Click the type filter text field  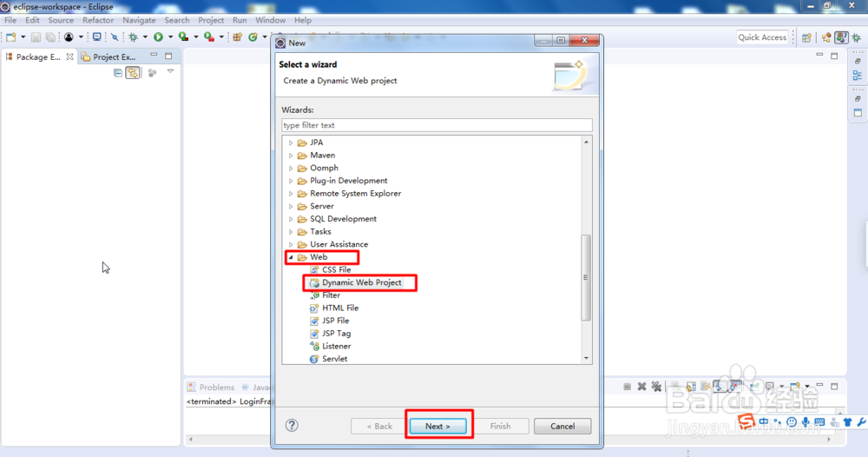pos(437,125)
